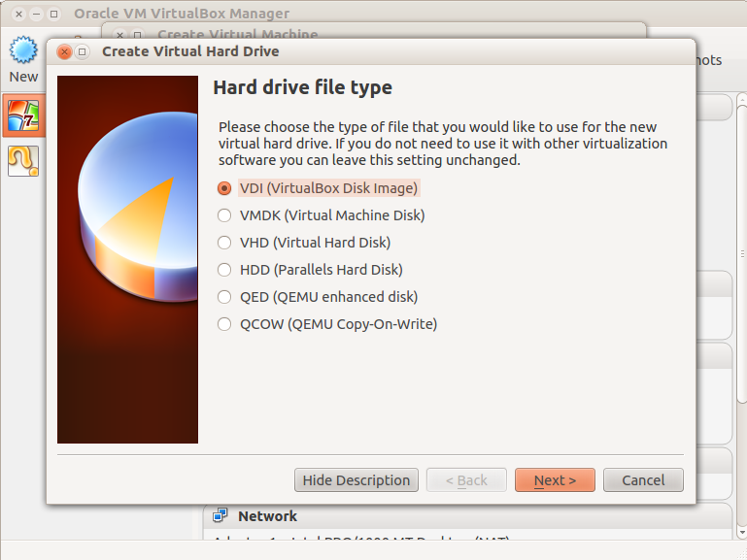Select the second VM icon below Windows 7

pyautogui.click(x=23, y=161)
